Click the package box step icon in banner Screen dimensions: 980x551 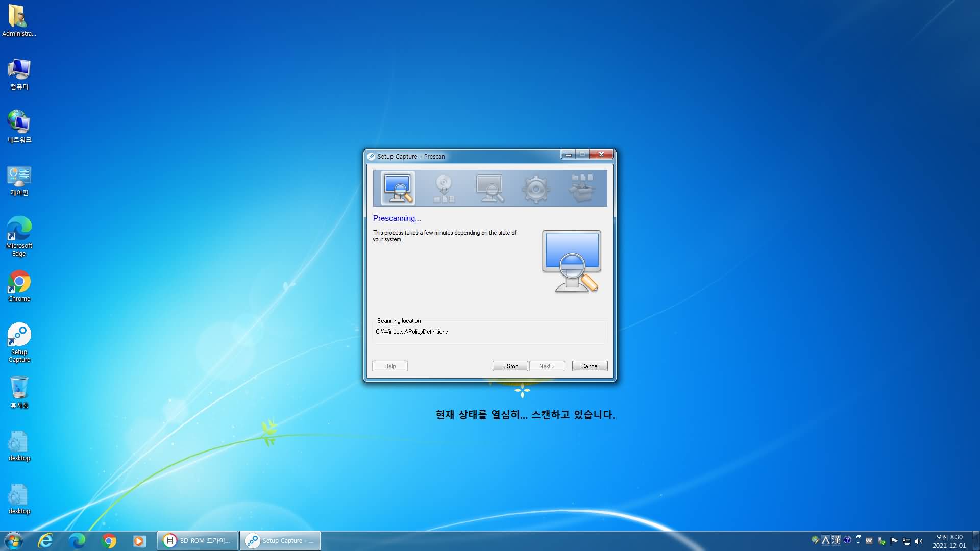click(582, 188)
